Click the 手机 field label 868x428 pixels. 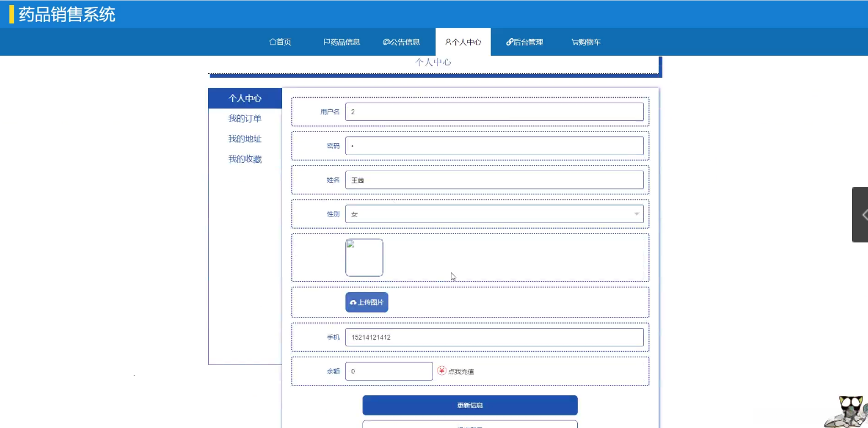[333, 337]
